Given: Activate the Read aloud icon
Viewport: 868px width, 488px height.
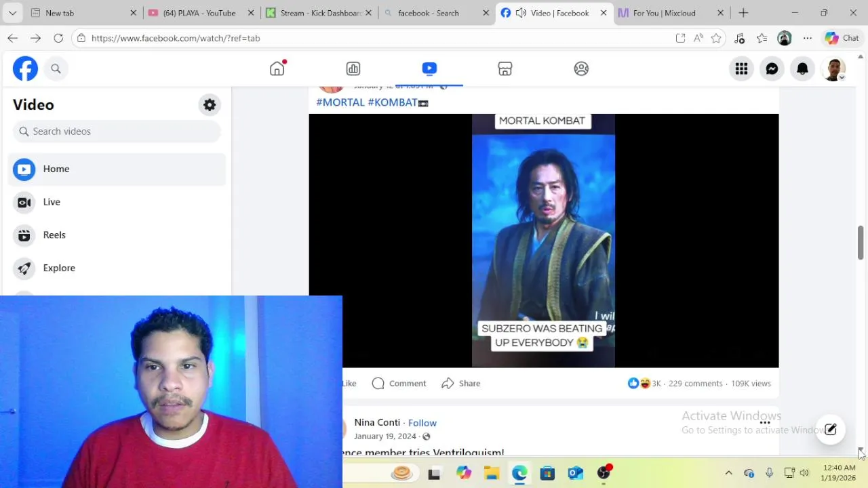Looking at the screenshot, I should [698, 39].
